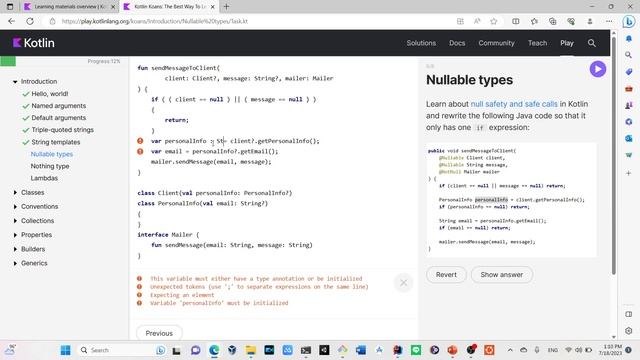Image resolution: width=640 pixels, height=360 pixels.
Task: Open the volume icon in system tray
Action: [x=578, y=350]
